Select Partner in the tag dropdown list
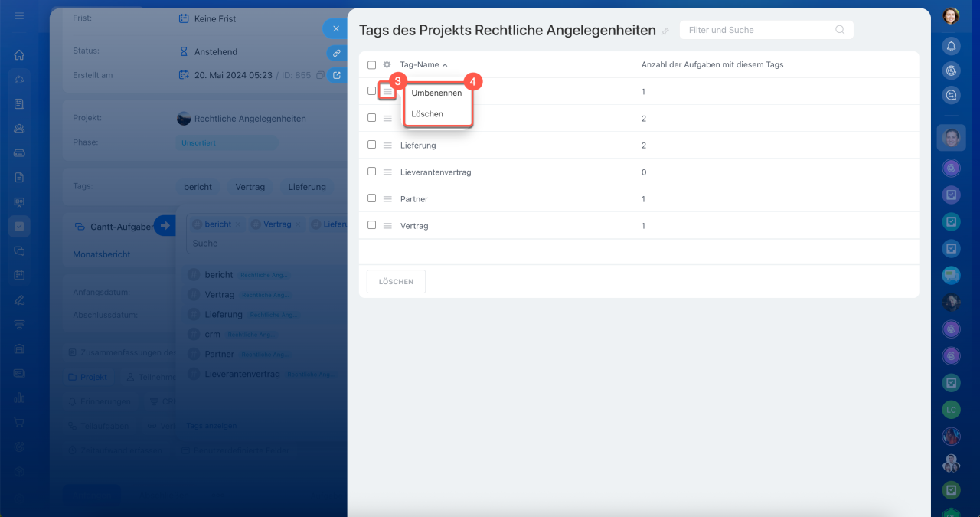The image size is (980, 517). 220,355
